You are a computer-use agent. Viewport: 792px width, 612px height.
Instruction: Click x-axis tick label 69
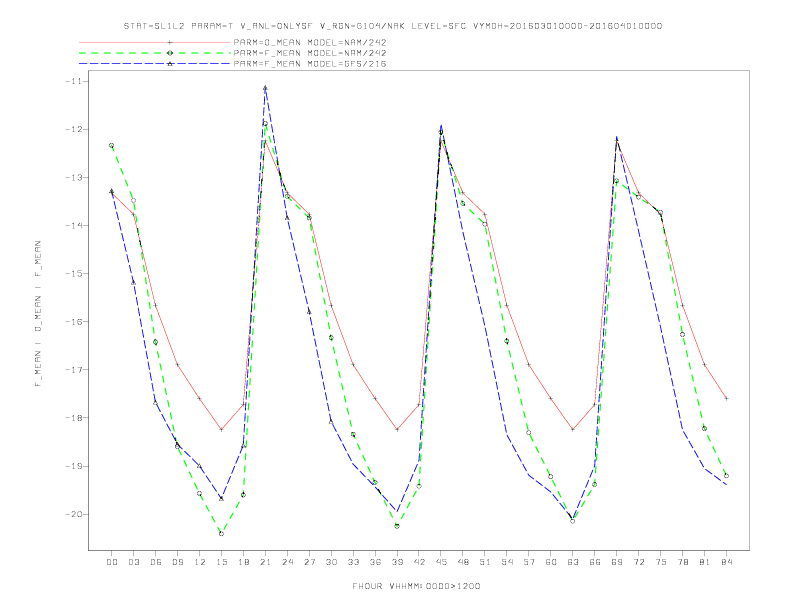(x=617, y=562)
